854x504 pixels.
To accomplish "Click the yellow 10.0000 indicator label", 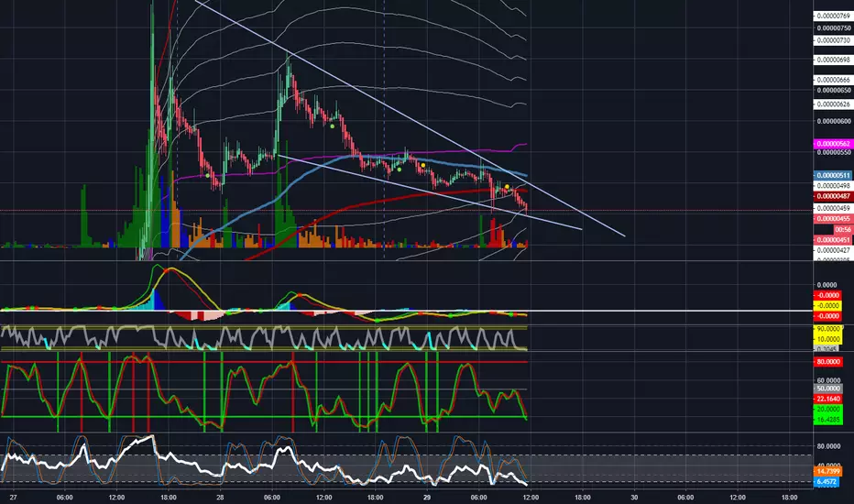I will 827,339.
